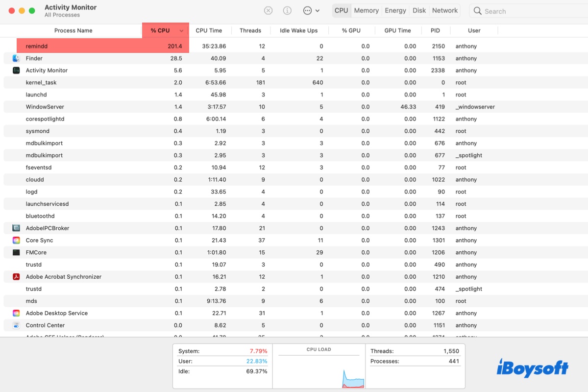Click the FMCore icon
This screenshot has width=588, height=392.
(16, 252)
